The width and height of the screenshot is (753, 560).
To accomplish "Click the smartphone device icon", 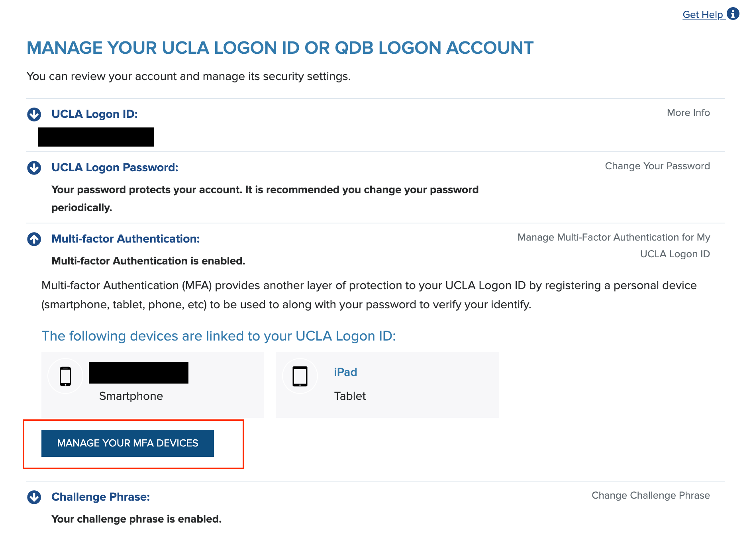I will click(x=65, y=376).
